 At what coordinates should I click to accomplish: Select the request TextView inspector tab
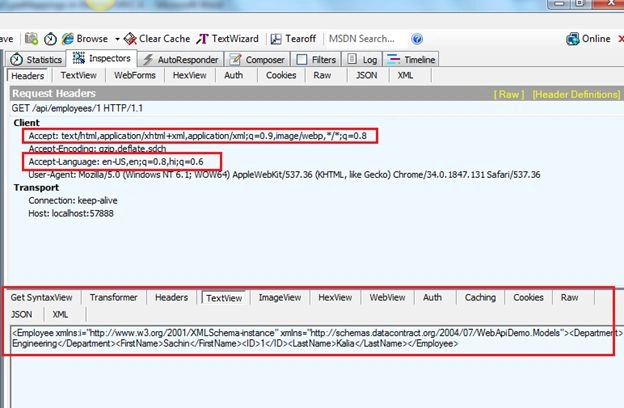(x=79, y=75)
